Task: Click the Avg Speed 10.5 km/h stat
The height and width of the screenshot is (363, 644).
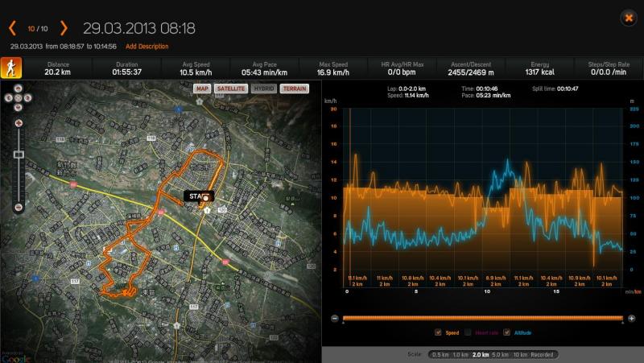Action: (x=196, y=68)
